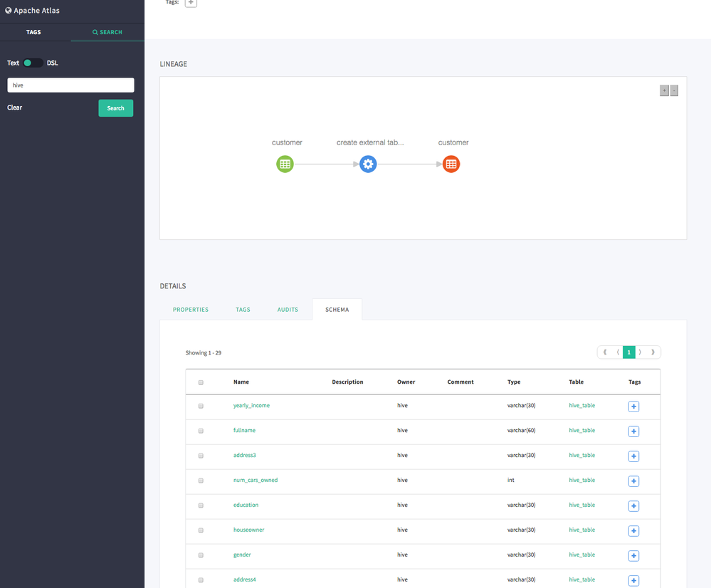Open the yearly_income column link
The width and height of the screenshot is (711, 588).
pyautogui.click(x=251, y=406)
